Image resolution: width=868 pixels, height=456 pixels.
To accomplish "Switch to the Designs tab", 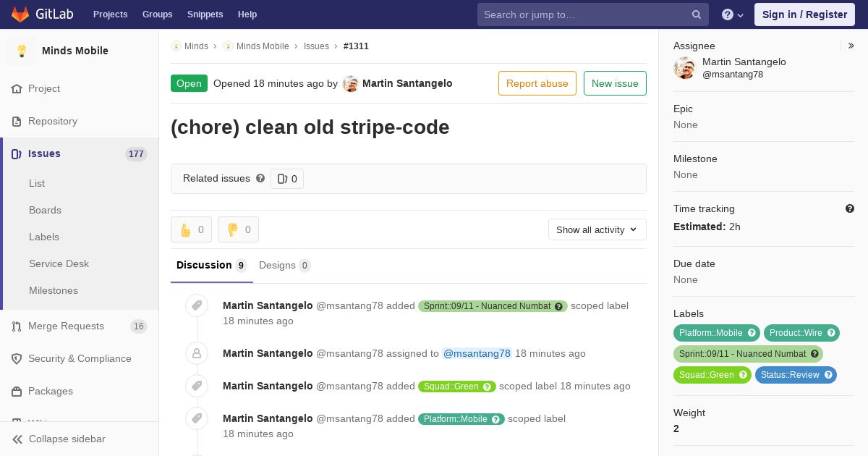I will tap(285, 266).
